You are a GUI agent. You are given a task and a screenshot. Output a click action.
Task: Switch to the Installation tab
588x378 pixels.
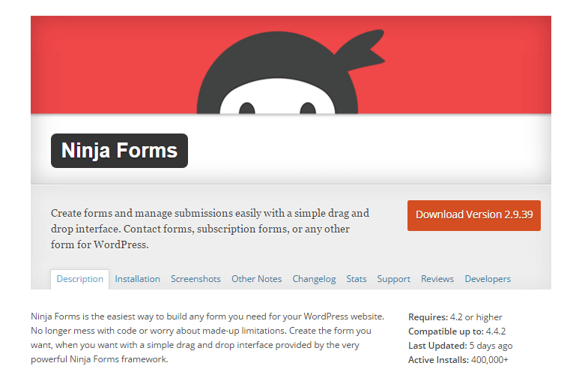coord(137,279)
